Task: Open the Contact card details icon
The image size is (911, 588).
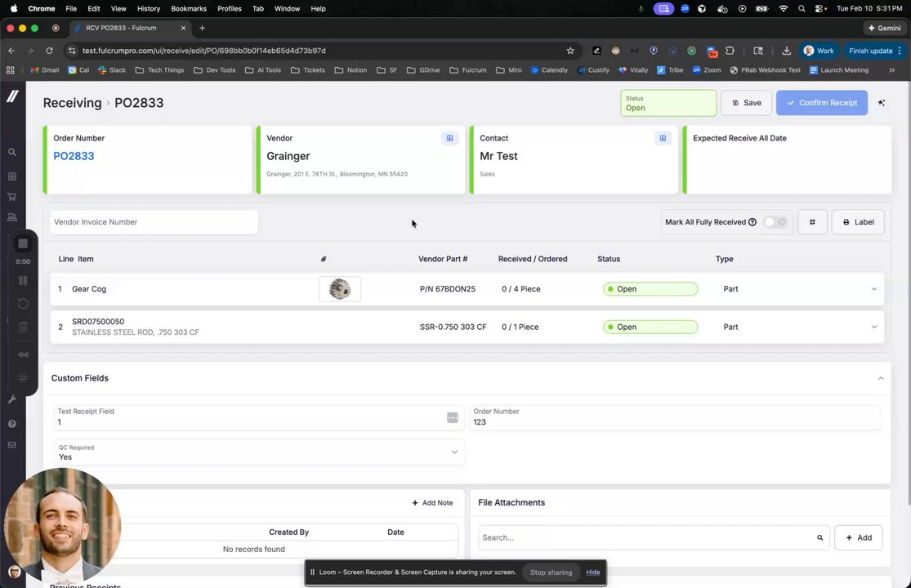Action: (x=663, y=138)
